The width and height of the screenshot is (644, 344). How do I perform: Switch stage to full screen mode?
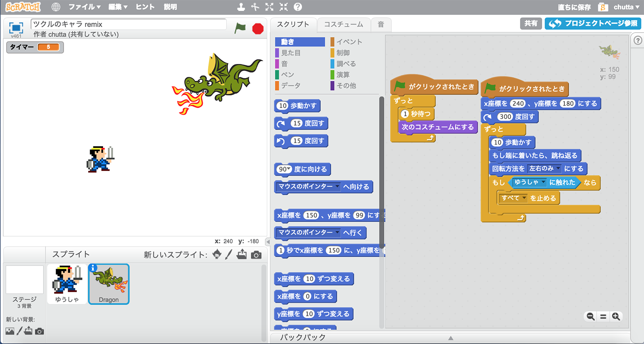tap(16, 27)
